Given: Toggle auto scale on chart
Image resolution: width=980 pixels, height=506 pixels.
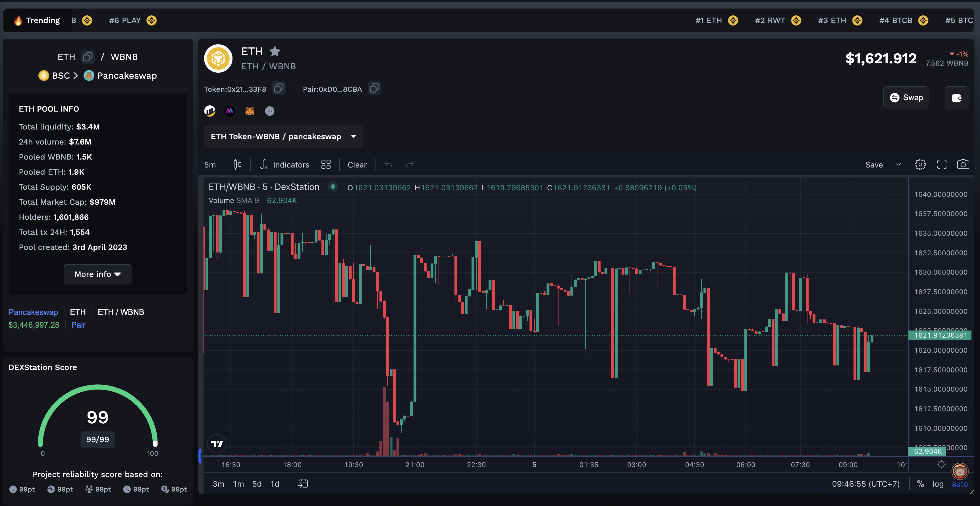Looking at the screenshot, I should coord(960,484).
